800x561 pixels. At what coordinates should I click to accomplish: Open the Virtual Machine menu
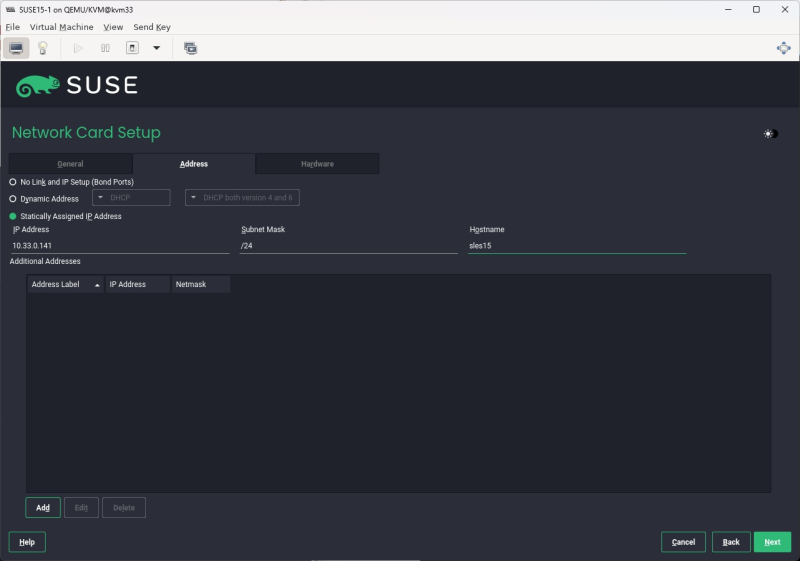click(61, 27)
